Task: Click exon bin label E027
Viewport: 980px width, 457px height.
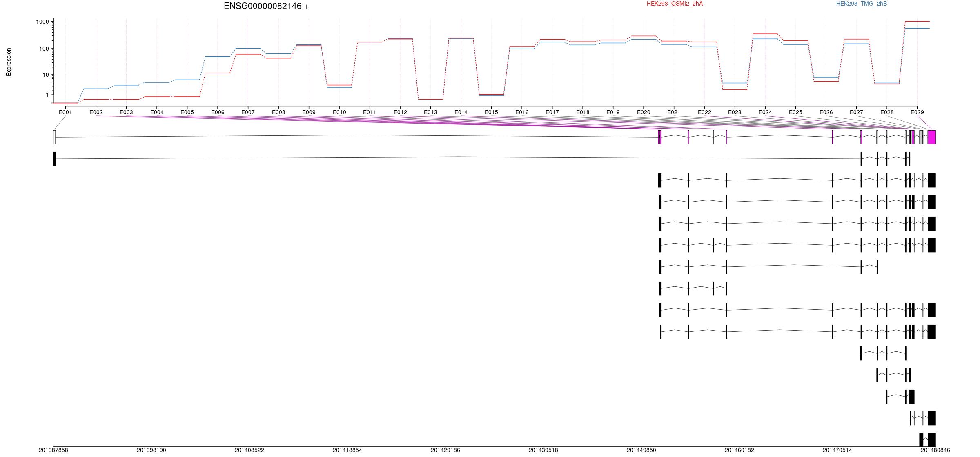Action: [856, 112]
